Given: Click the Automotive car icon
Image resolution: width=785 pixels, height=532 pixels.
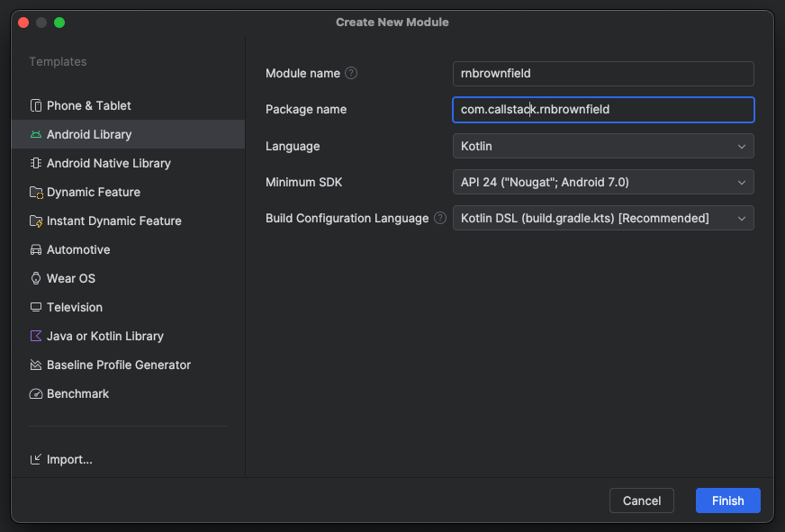Looking at the screenshot, I should point(36,249).
